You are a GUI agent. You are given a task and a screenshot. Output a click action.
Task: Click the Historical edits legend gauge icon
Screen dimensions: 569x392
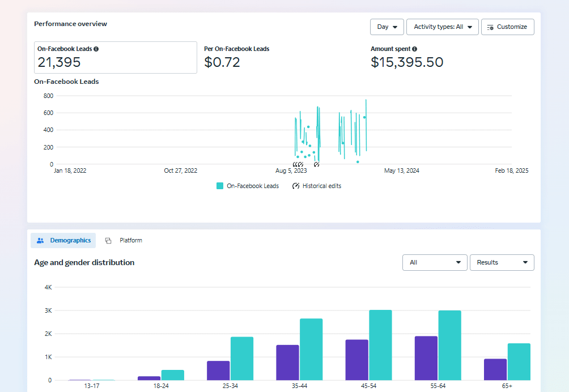click(x=296, y=186)
